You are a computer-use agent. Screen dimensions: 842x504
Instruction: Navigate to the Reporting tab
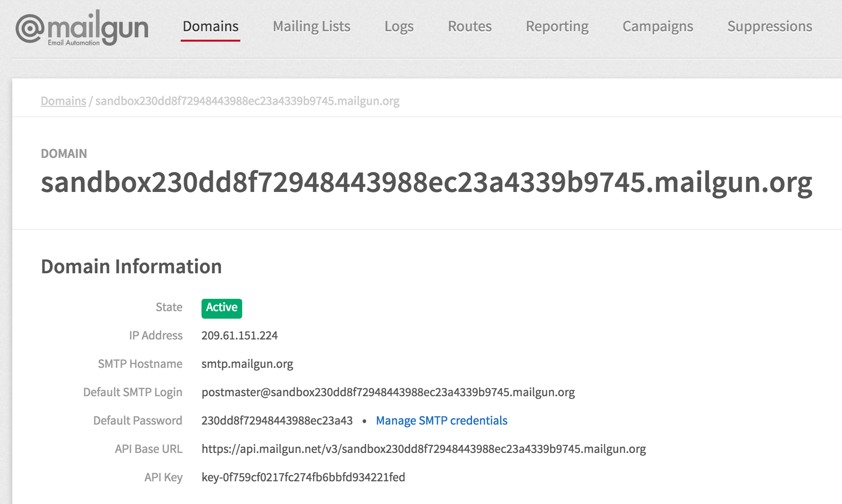[557, 26]
